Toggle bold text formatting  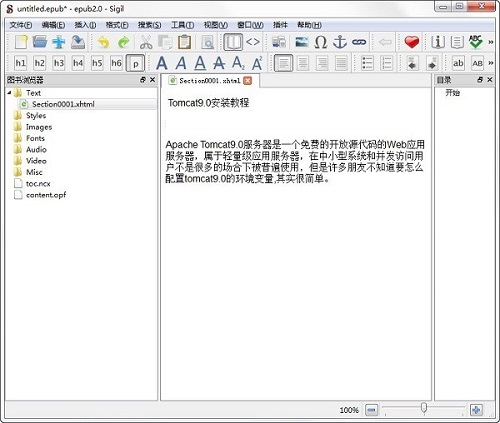[162, 63]
